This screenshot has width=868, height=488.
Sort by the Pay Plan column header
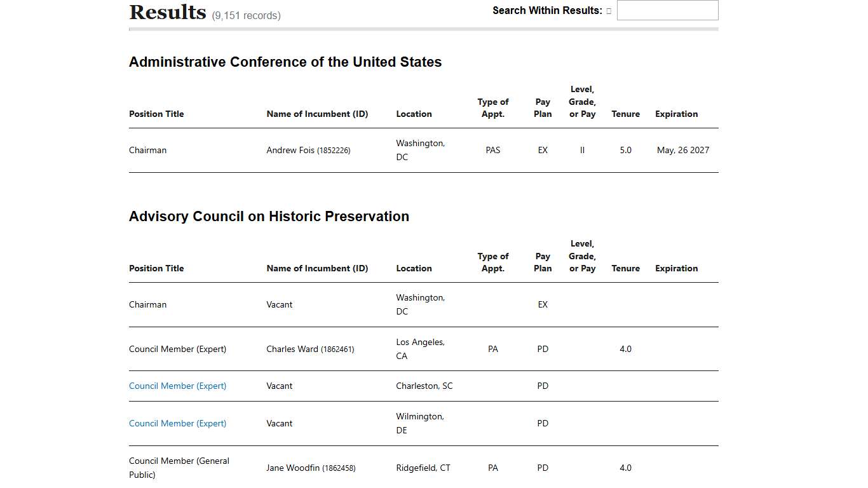(543, 108)
